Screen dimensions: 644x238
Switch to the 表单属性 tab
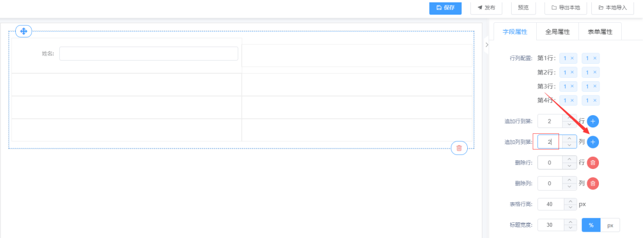click(x=600, y=32)
